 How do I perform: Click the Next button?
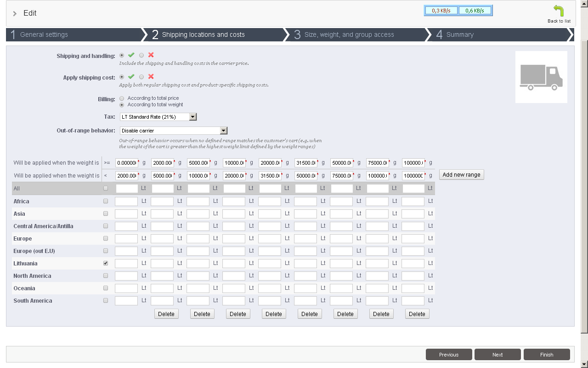click(498, 355)
